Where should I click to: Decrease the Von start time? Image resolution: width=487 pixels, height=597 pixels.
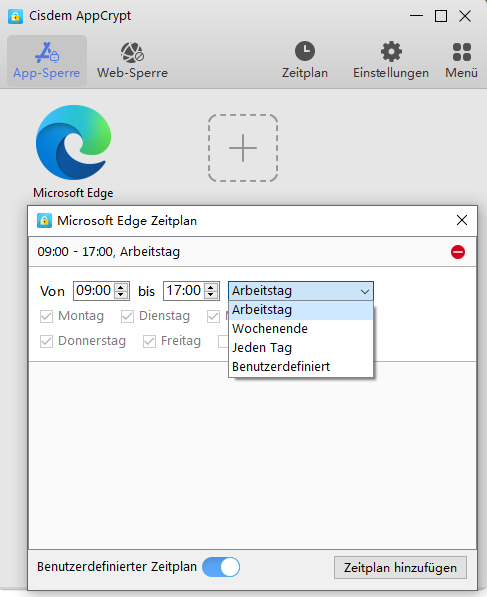(121, 295)
